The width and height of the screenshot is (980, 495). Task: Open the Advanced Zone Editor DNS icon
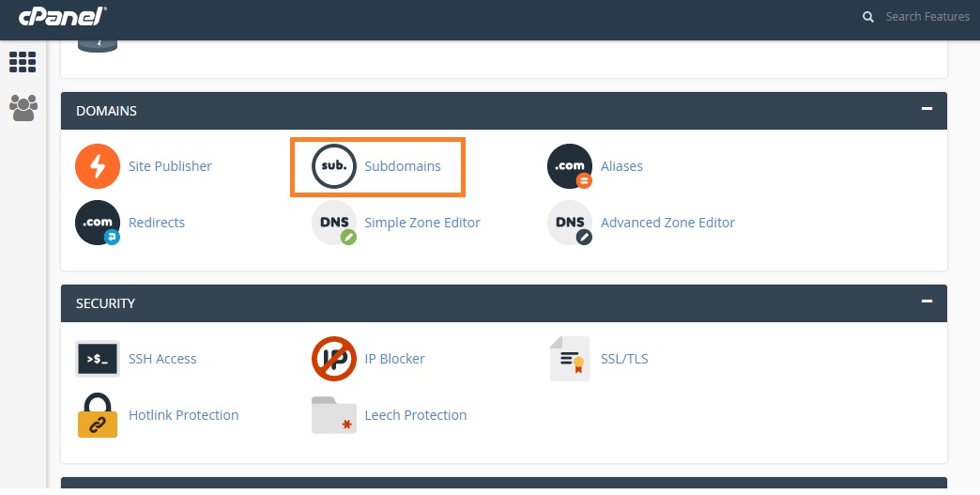coord(570,223)
